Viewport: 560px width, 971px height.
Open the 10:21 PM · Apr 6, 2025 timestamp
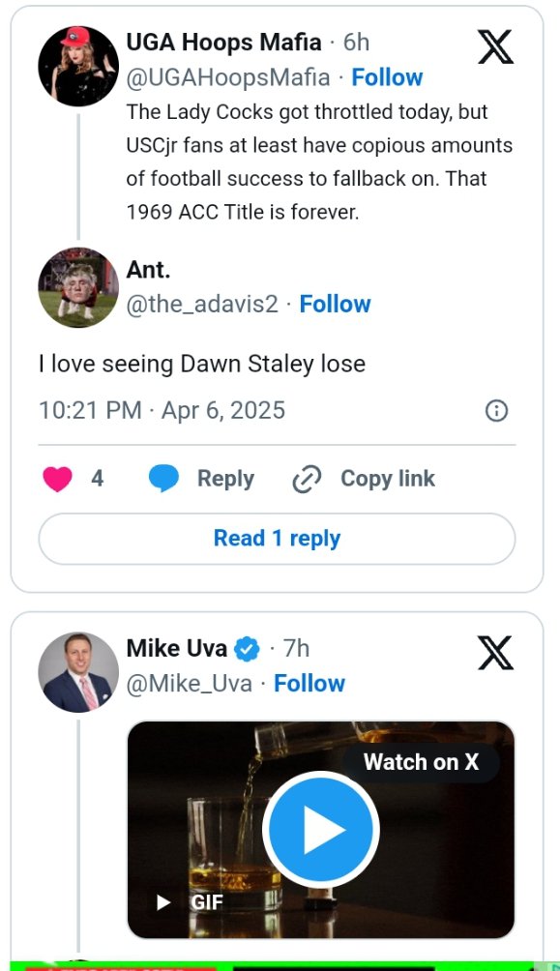pyautogui.click(x=162, y=411)
